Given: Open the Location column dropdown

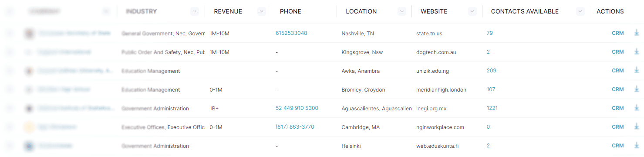Looking at the screenshot, I should (402, 12).
